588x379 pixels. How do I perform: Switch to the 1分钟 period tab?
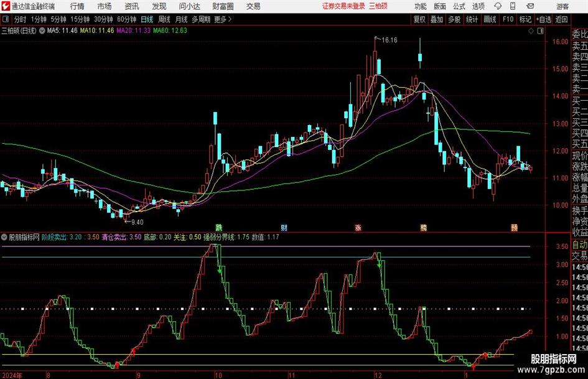click(39, 19)
